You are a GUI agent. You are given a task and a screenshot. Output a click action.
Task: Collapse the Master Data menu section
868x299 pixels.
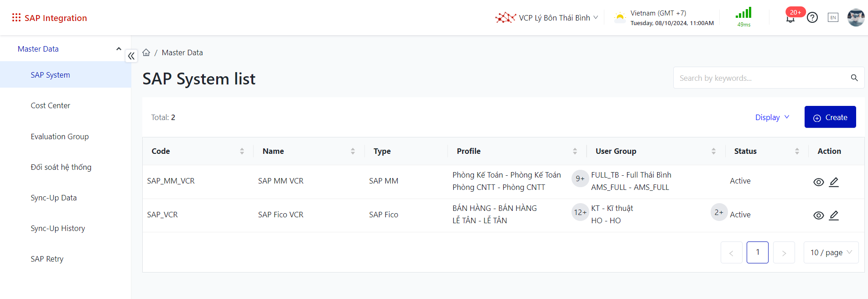click(x=119, y=49)
